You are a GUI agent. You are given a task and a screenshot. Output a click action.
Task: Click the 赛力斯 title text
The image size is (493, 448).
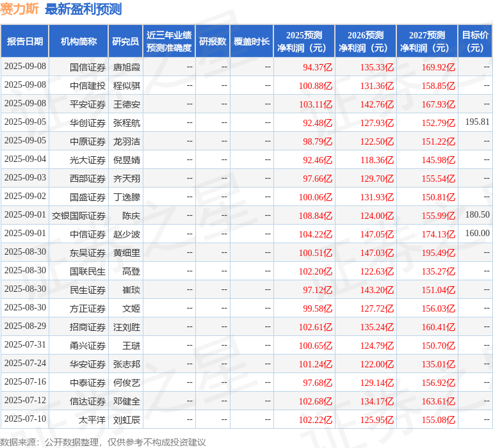click(19, 9)
